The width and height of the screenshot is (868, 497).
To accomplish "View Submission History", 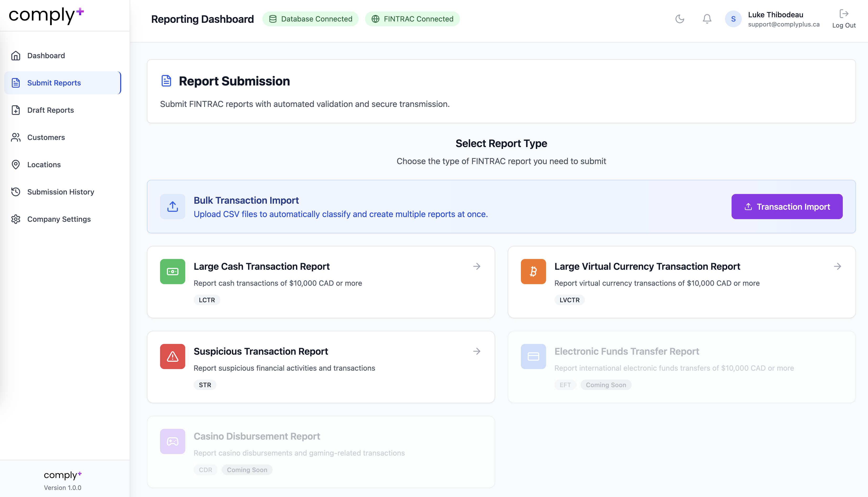I will pos(60,192).
